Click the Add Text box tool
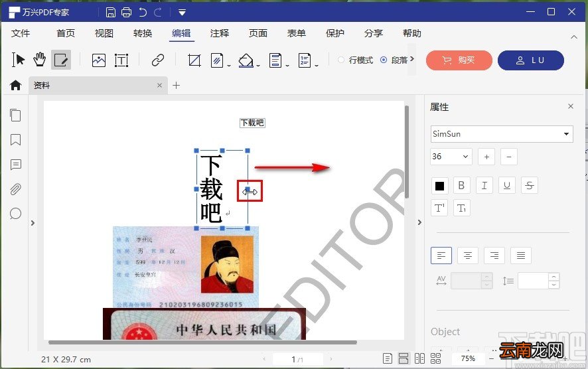 121,60
